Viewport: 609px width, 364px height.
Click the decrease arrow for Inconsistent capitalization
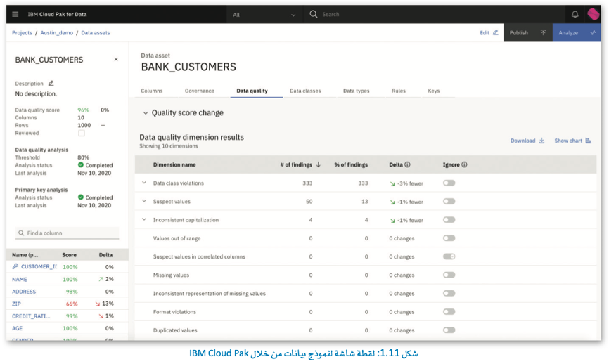[392, 221]
